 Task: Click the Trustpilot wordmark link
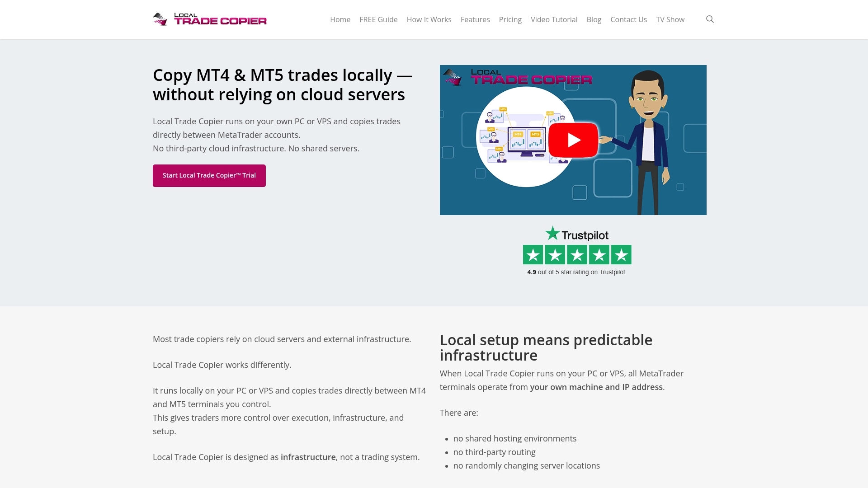[x=585, y=234]
